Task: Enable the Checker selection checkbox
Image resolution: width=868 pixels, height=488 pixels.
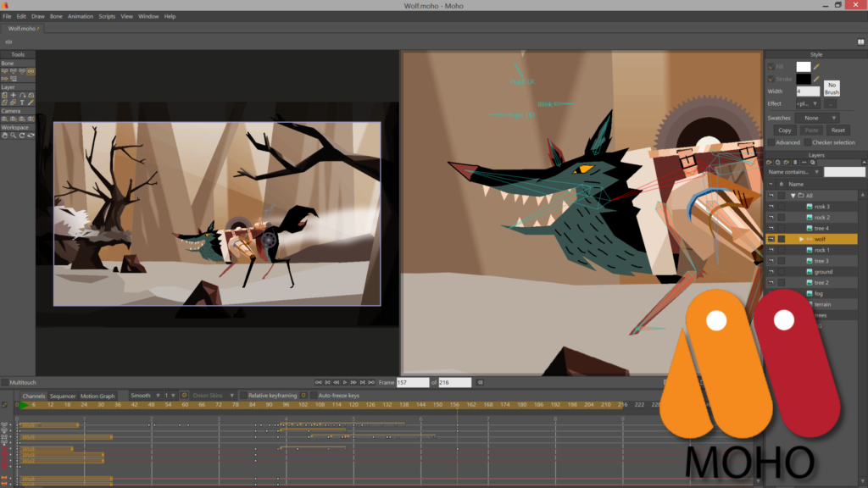Action: (808, 142)
